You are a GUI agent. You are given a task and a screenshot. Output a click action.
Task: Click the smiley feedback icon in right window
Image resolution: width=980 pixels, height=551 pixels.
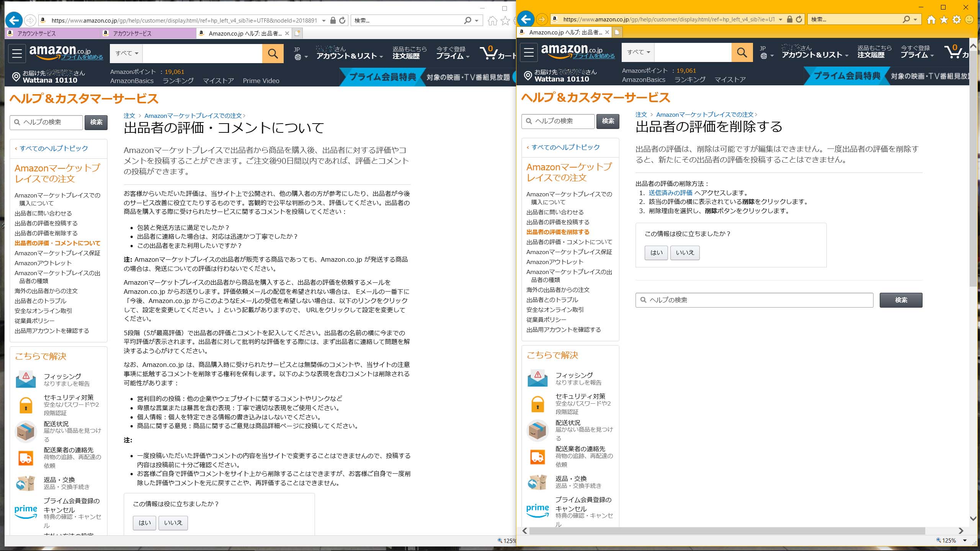[969, 20]
